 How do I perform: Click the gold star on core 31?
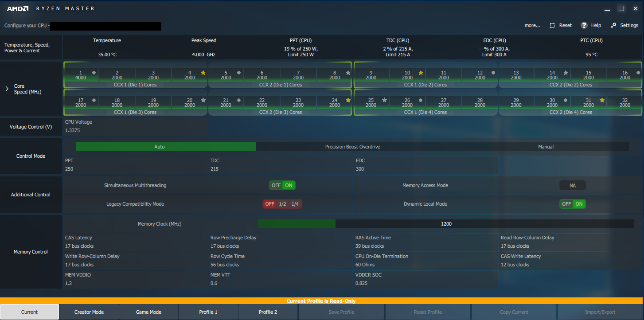(x=602, y=100)
